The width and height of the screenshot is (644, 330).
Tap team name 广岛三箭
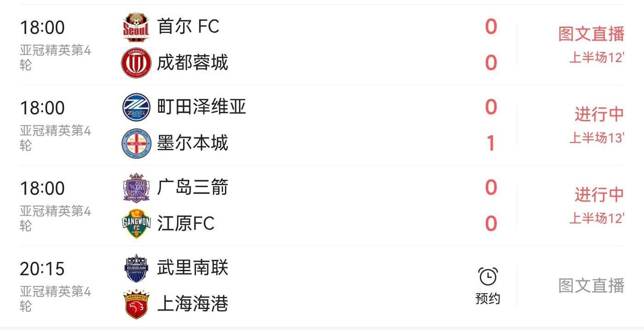192,188
